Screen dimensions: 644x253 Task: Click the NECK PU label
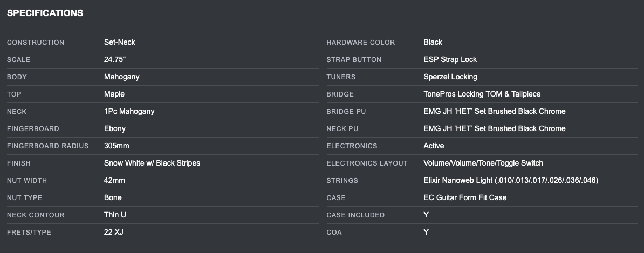pos(342,128)
